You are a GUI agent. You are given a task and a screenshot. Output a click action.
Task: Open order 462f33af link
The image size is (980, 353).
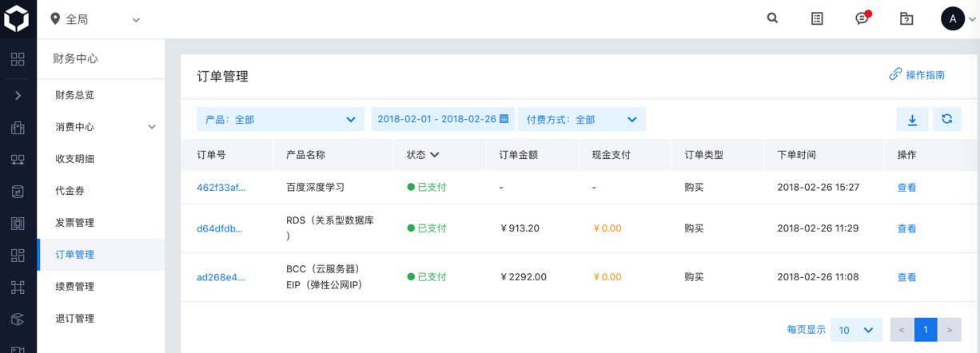tap(221, 188)
